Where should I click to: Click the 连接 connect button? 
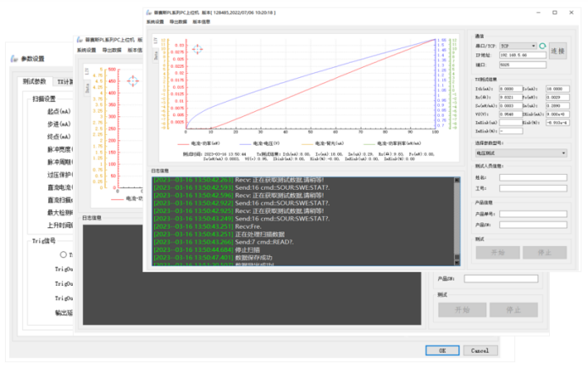coord(557,52)
